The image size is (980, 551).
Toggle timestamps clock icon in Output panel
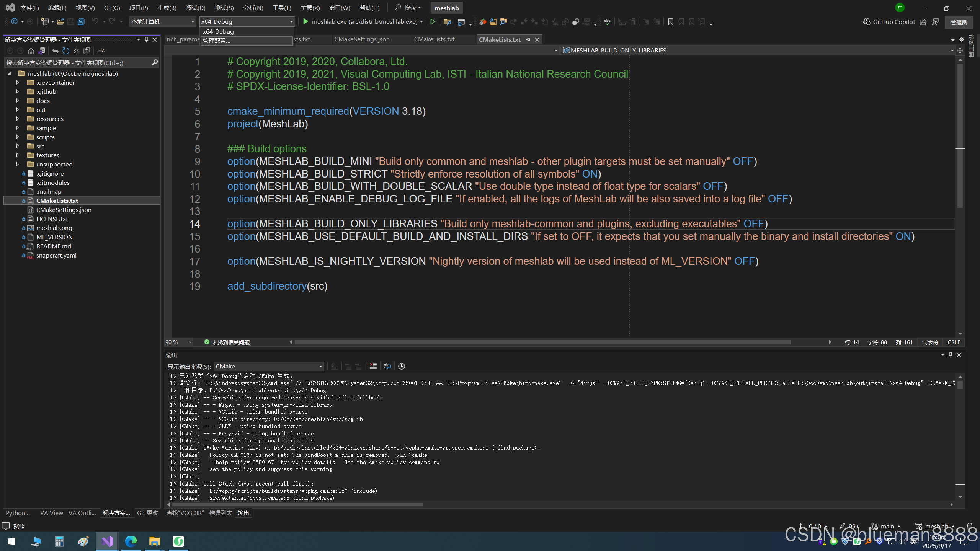point(402,366)
